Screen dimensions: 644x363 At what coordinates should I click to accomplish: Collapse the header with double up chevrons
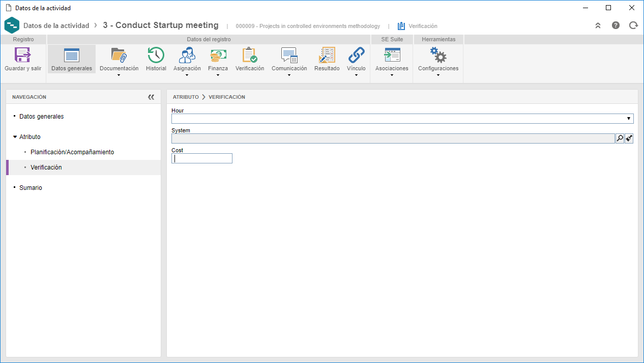(x=598, y=25)
